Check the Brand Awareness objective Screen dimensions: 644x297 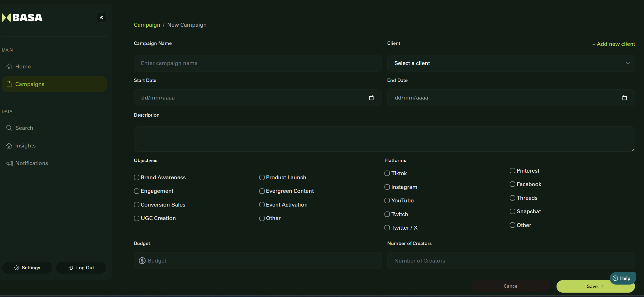[x=137, y=178]
